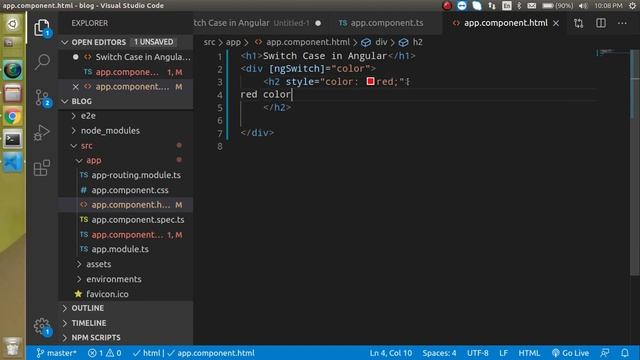Click Ln 4, Col 10 cursor position
Viewport: 640px width, 360px height.
(x=391, y=353)
